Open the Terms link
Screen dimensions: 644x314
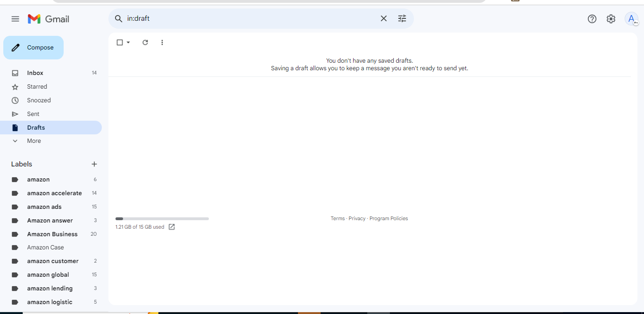[338, 219]
